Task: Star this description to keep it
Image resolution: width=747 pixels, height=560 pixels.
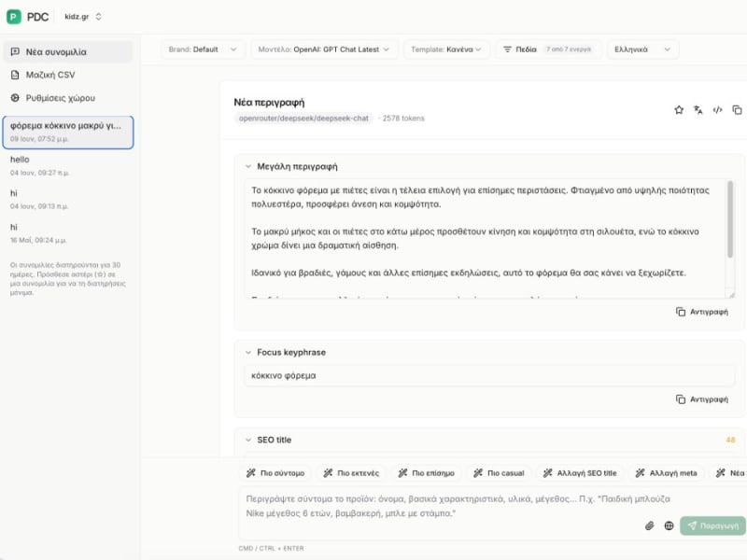Action: (679, 110)
